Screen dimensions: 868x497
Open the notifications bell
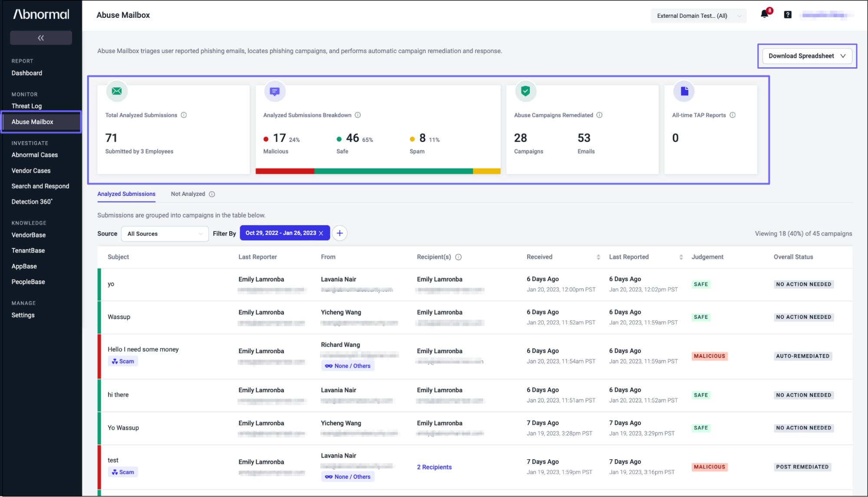point(764,15)
